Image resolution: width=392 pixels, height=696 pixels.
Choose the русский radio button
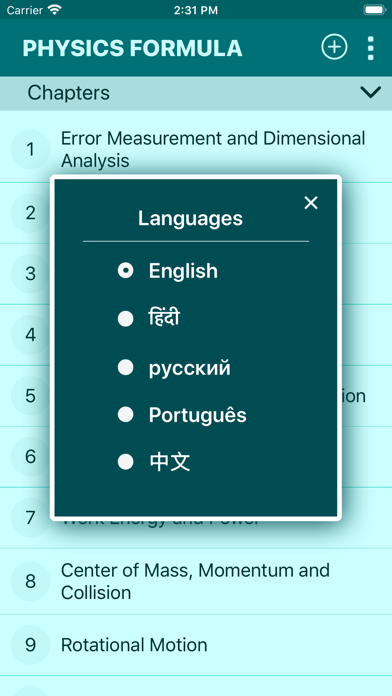click(x=126, y=367)
